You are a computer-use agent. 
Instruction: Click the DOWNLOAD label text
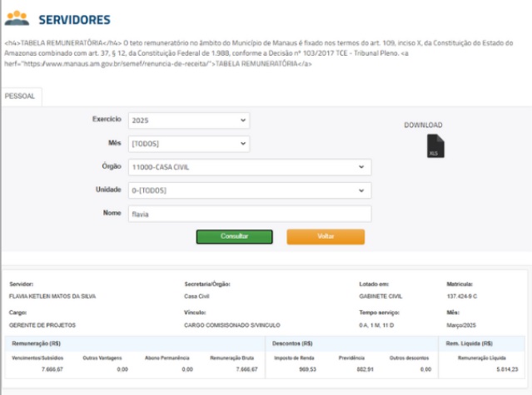point(423,126)
